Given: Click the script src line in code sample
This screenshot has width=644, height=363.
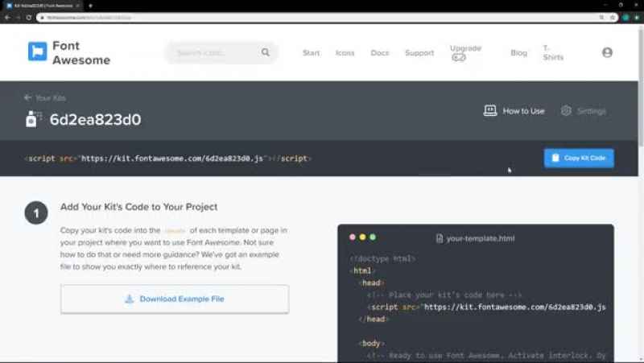Looking at the screenshot, I should coord(486,307).
